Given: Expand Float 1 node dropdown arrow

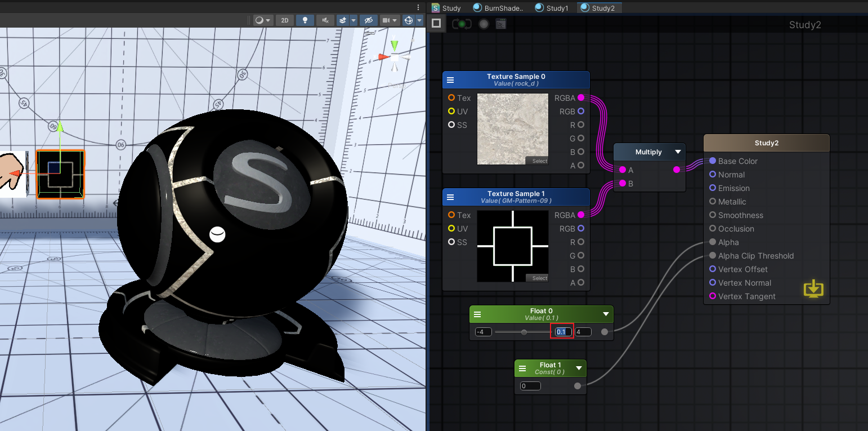Looking at the screenshot, I should [x=579, y=368].
